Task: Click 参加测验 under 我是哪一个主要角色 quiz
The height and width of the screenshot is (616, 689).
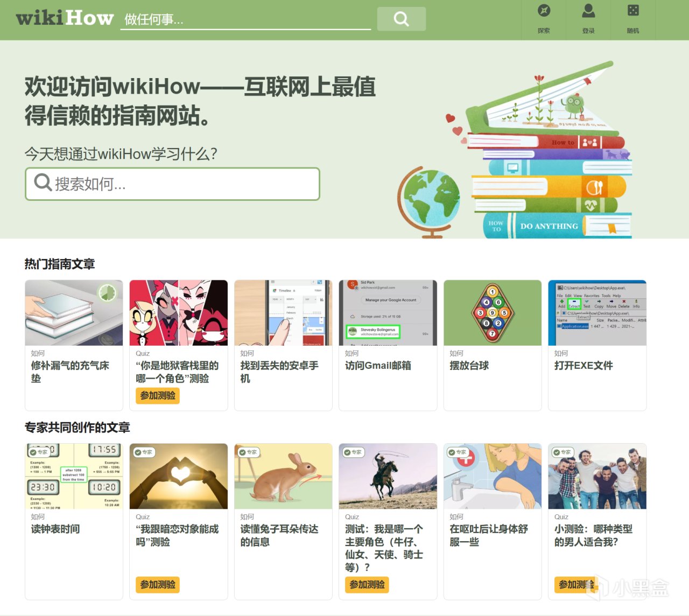Action: click(367, 585)
